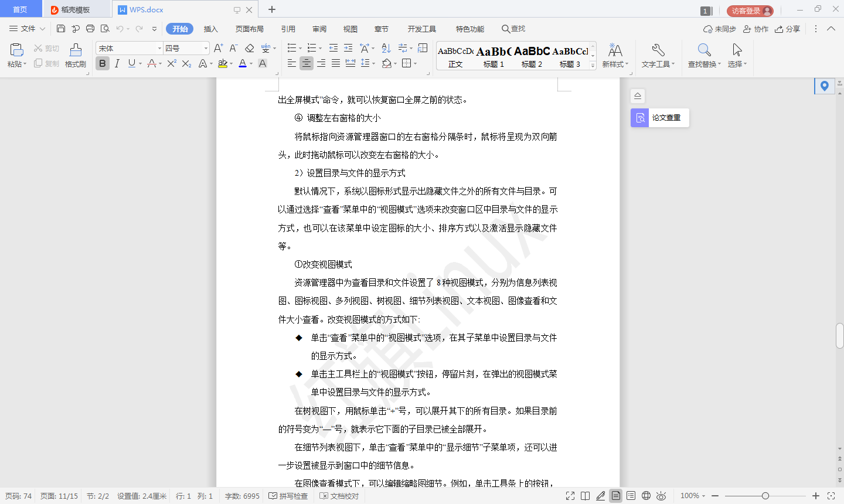The width and height of the screenshot is (844, 504).
Task: Click the Find & Replace magnifier icon
Action: point(704,50)
